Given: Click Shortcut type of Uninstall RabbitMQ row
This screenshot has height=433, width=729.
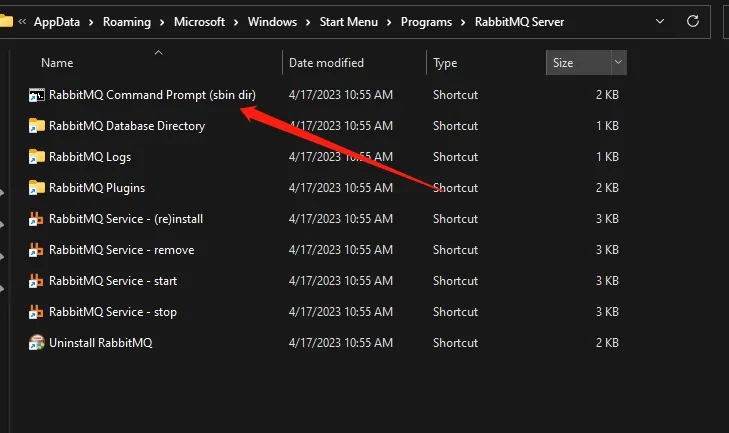Looking at the screenshot, I should click(x=455, y=343).
